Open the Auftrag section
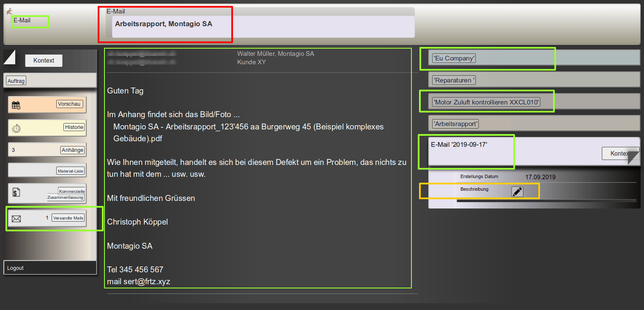The height and width of the screenshot is (310, 644). point(16,81)
